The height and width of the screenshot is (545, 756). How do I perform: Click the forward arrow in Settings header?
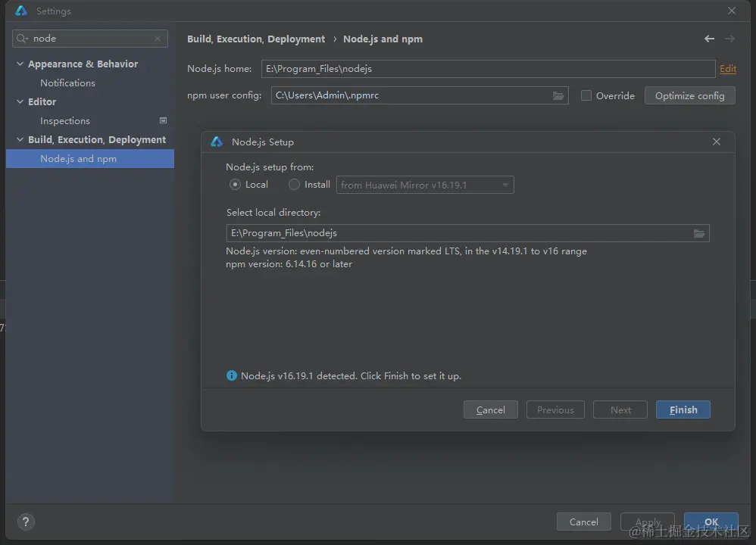(x=730, y=39)
